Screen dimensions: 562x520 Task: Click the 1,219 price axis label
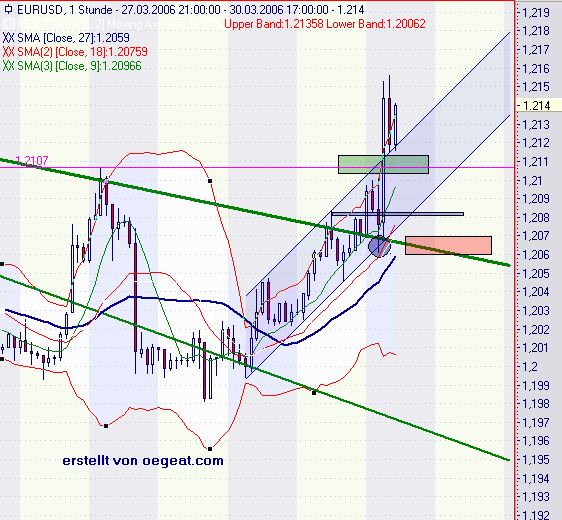(536, 13)
